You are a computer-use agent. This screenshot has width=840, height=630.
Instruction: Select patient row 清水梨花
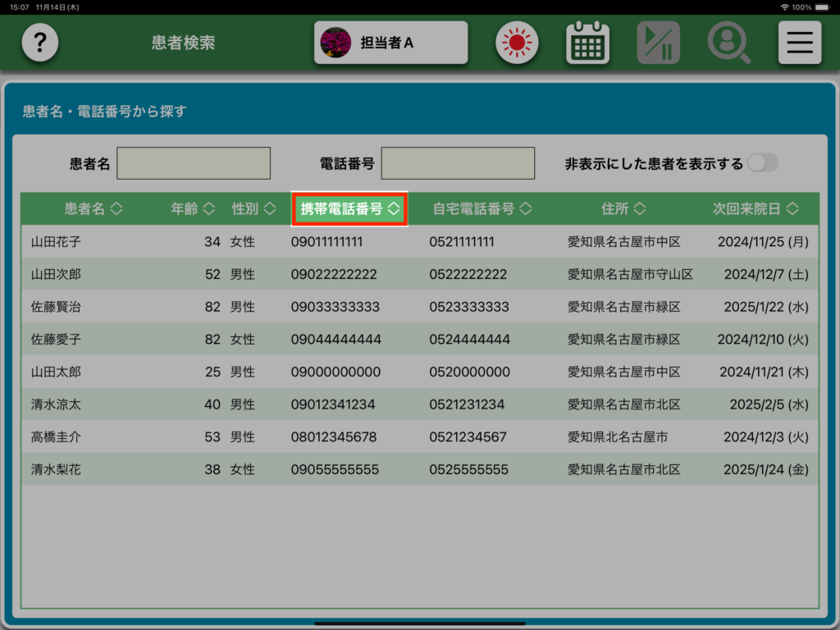point(56,470)
